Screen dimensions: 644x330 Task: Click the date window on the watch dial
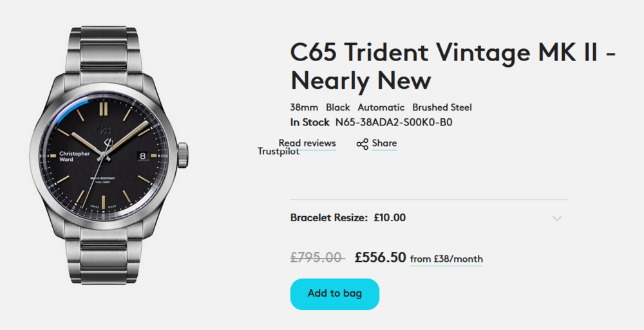[144, 155]
